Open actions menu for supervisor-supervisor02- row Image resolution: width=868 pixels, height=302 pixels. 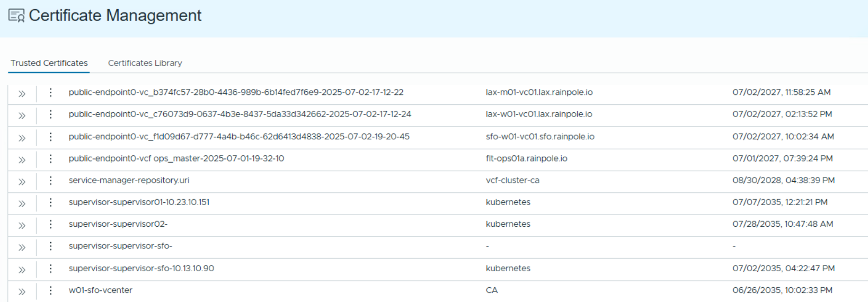[50, 224]
